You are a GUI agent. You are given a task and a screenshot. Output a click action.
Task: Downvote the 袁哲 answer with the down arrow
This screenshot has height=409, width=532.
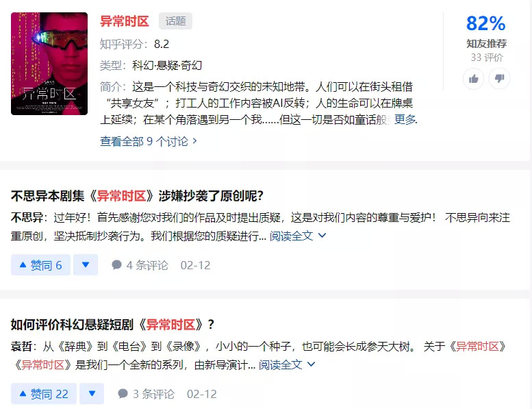coord(92,394)
